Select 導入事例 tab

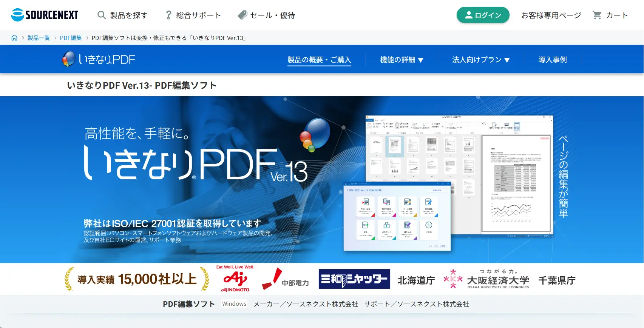[x=552, y=60]
